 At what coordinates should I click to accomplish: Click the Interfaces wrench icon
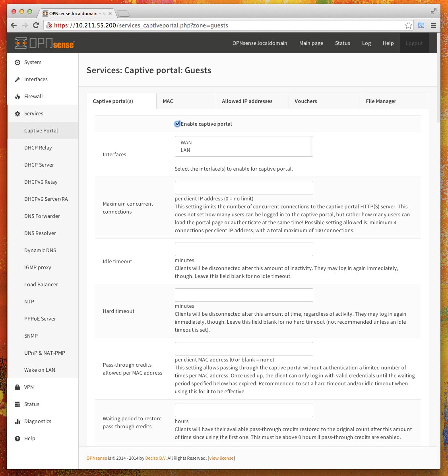pos(17,79)
